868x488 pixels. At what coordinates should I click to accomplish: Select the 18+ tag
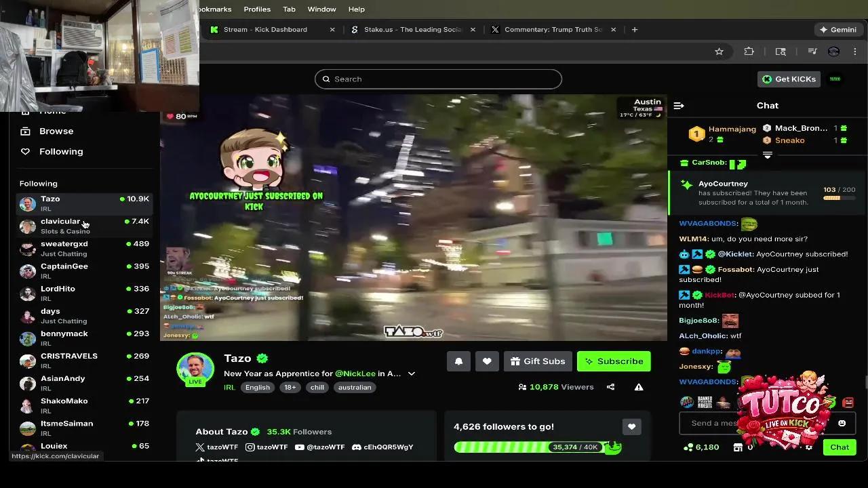pyautogui.click(x=290, y=388)
